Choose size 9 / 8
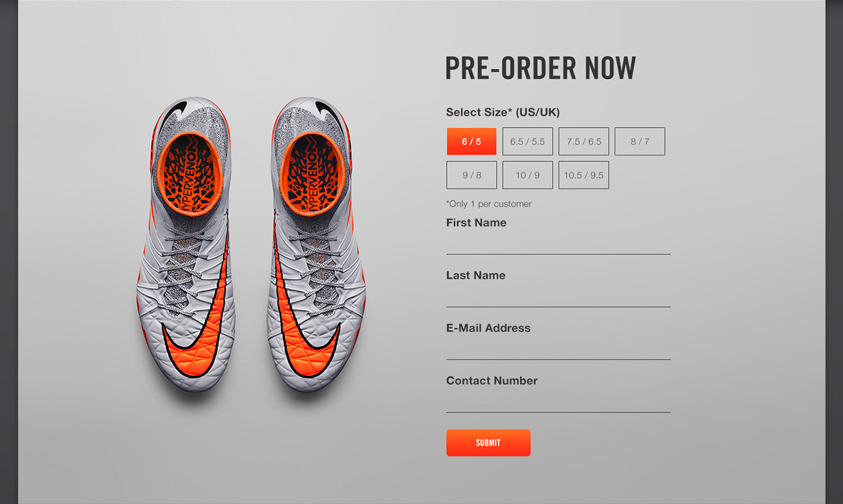Screen dimensions: 843x504 click(x=471, y=175)
